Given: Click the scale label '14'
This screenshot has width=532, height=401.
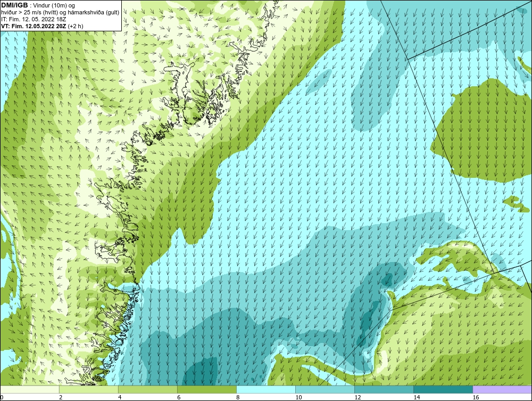Looking at the screenshot, I should [x=417, y=397].
